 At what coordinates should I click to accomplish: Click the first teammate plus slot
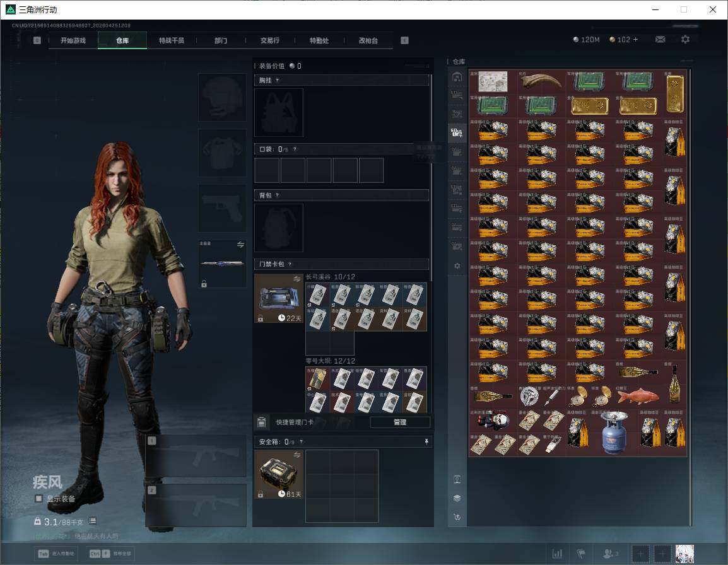click(640, 554)
